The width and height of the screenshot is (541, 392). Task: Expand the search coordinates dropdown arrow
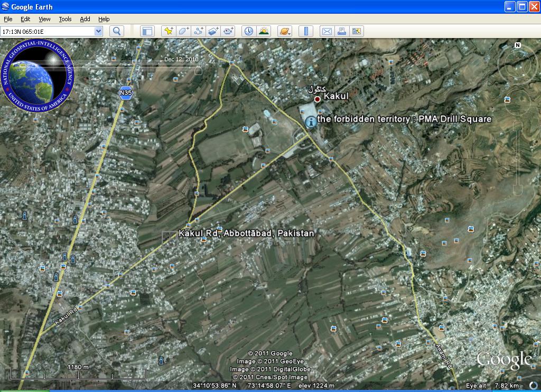point(98,31)
